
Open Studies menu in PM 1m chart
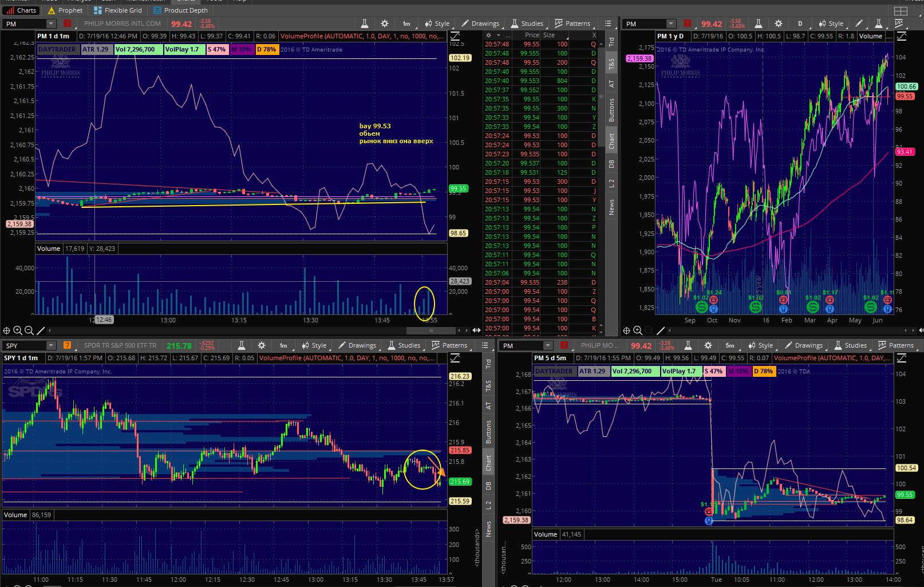(527, 23)
